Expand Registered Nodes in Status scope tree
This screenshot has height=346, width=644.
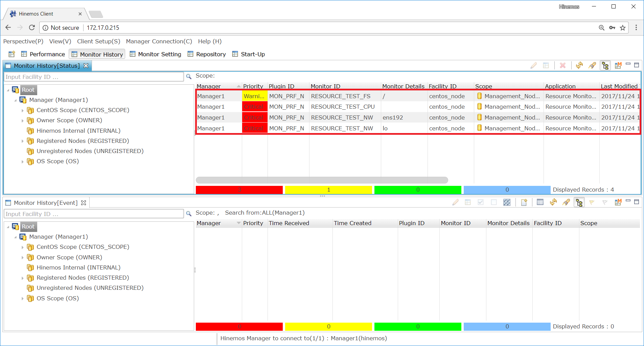coord(23,141)
